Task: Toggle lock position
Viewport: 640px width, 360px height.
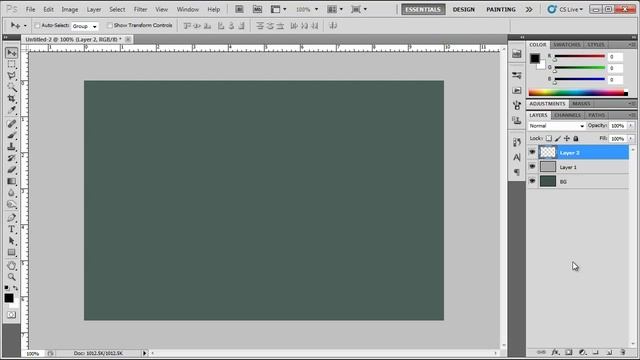Action: coord(567,138)
